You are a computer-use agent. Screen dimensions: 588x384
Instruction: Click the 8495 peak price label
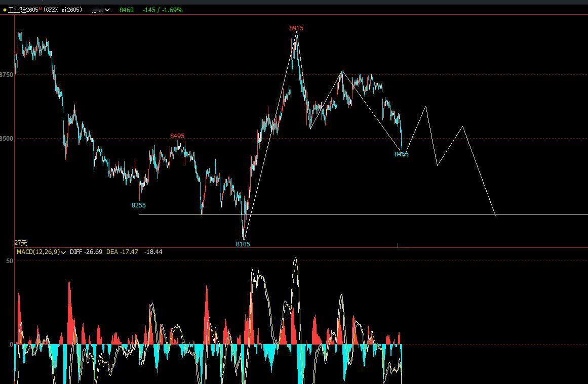(x=177, y=136)
